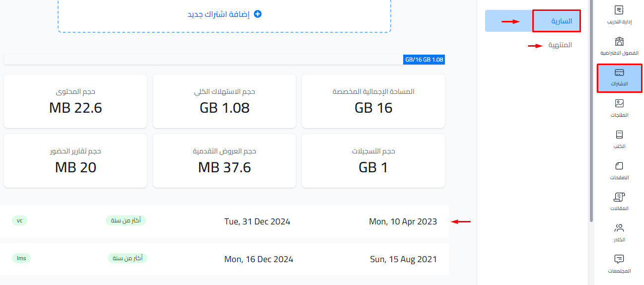Click the date Mon, 16 Dec 2024

pyautogui.click(x=259, y=259)
